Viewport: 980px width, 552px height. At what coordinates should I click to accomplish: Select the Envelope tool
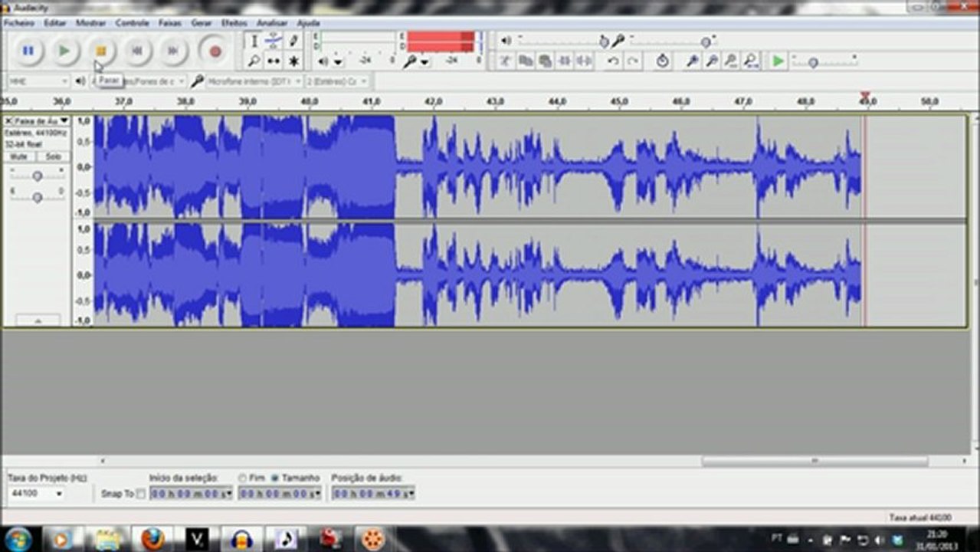click(274, 41)
